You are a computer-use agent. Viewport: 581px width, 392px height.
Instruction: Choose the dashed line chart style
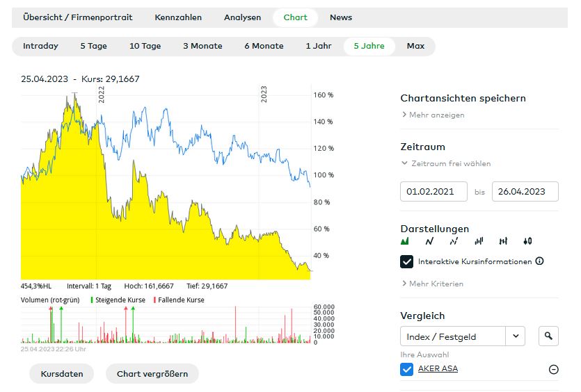(x=454, y=241)
